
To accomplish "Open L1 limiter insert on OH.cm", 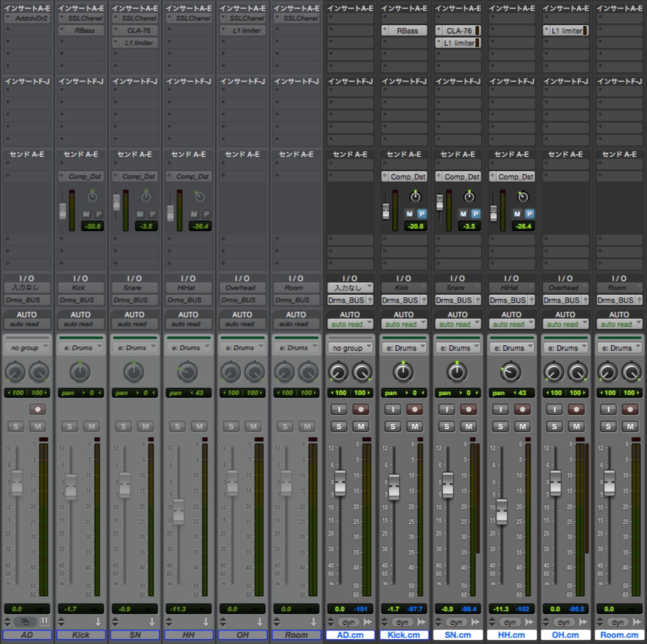I will [566, 31].
